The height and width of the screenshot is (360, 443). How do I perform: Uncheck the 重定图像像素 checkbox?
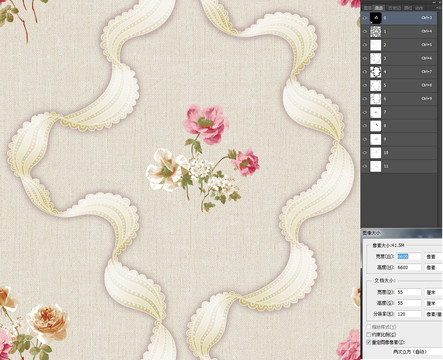click(x=369, y=342)
